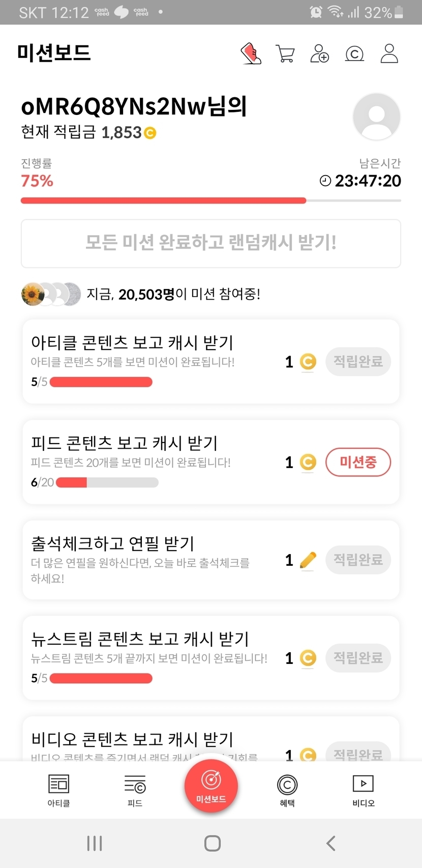The height and width of the screenshot is (868, 422).
Task: Switch to the 아티클 tab
Action: tap(58, 790)
